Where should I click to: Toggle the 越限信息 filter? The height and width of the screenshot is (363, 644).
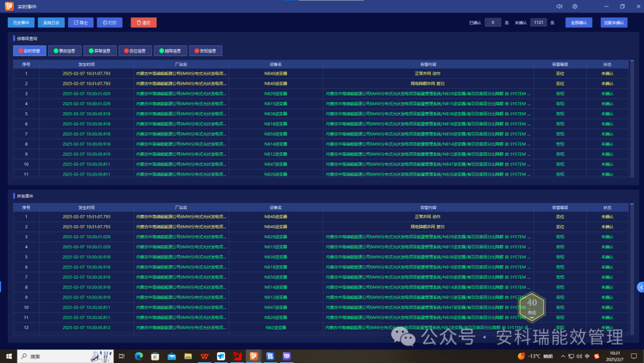coord(170,51)
